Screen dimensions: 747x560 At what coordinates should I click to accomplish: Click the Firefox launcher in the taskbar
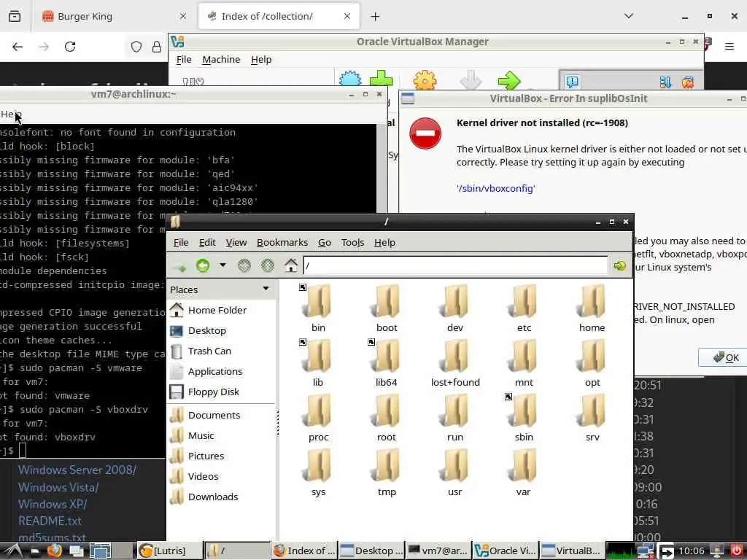[x=54, y=551]
